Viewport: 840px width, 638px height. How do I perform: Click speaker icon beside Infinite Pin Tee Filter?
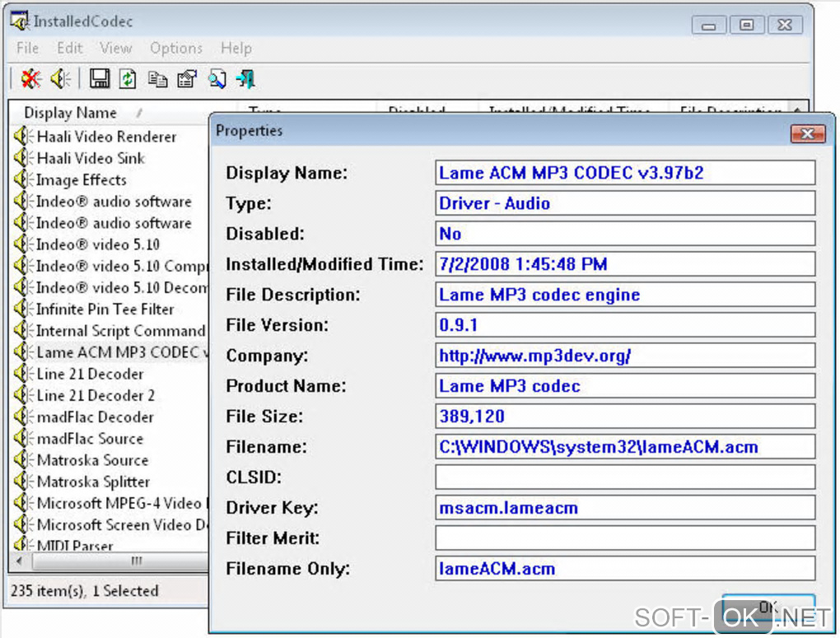tap(23, 309)
